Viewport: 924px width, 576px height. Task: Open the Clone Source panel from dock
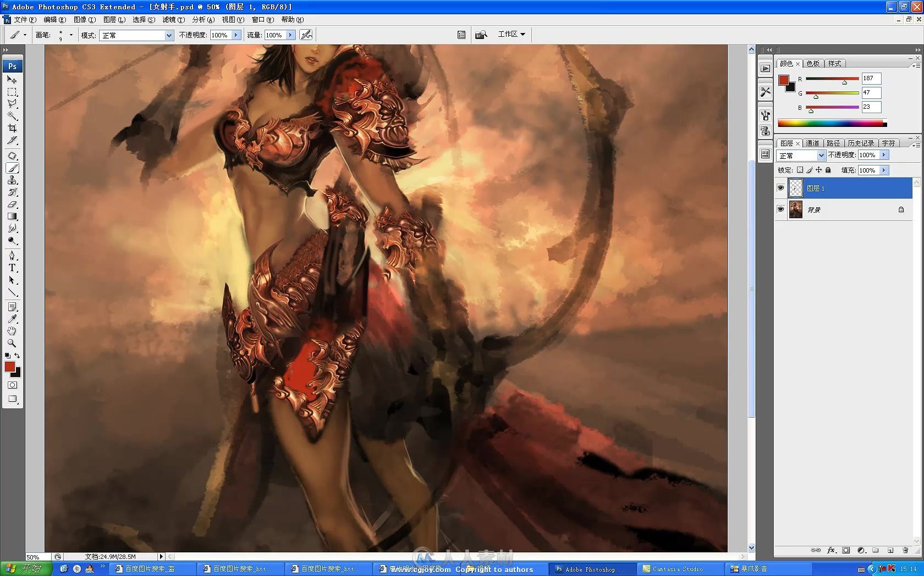tap(765, 131)
